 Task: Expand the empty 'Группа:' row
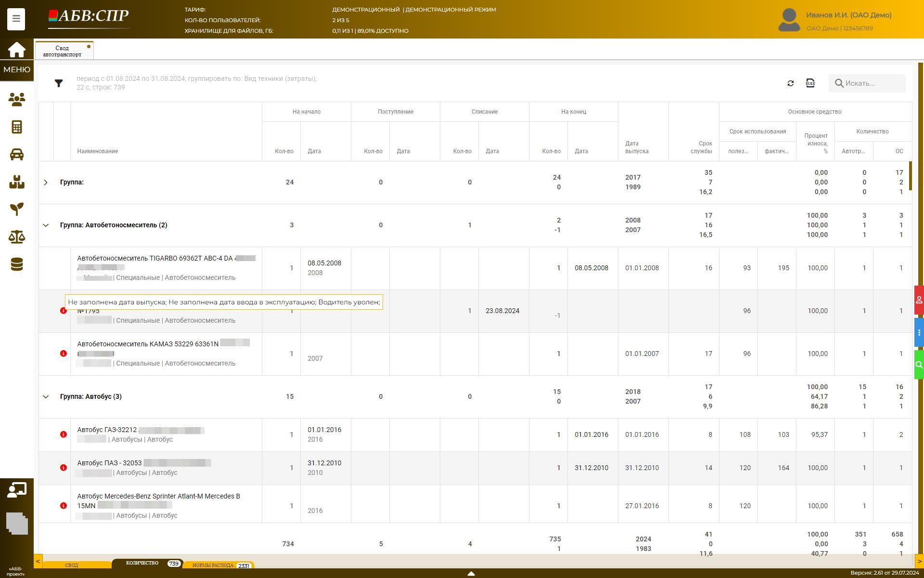click(46, 183)
